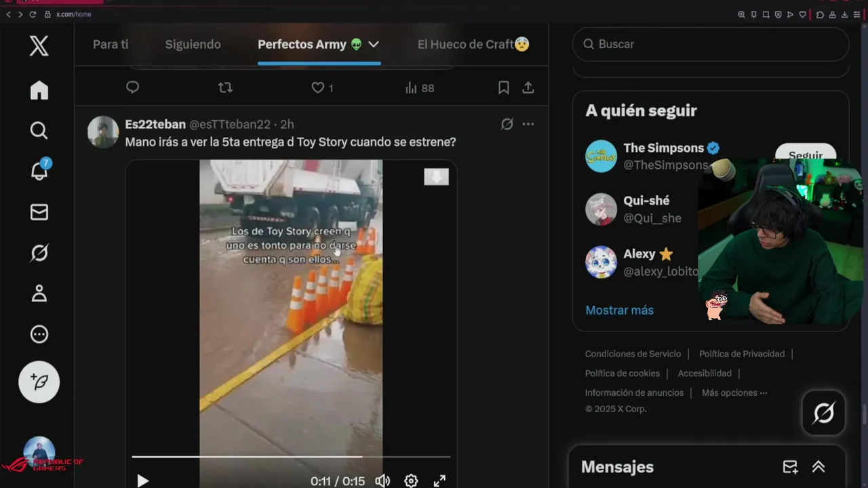Open the X logo home link
This screenshot has width=868, height=488.
pos(39,46)
